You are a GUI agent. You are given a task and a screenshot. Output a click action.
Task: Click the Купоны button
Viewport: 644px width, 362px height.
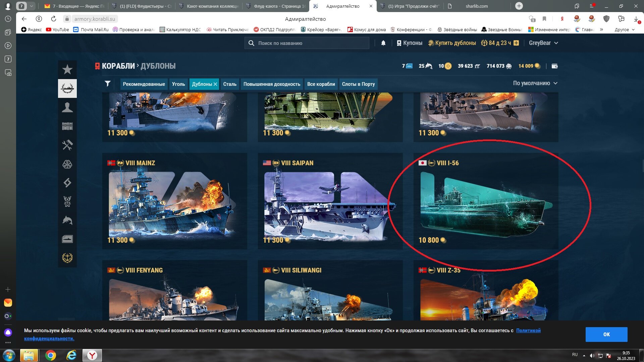tap(409, 43)
